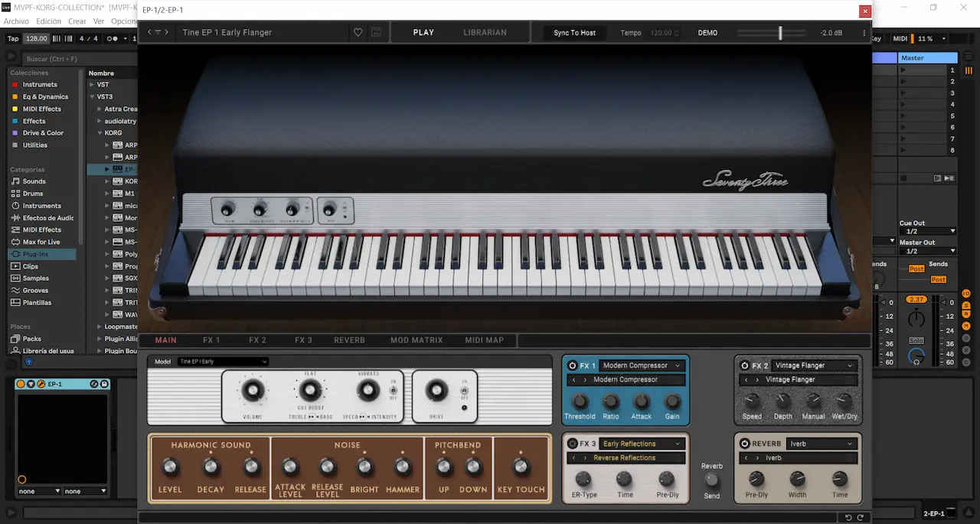The image size is (980, 524).
Task: Click the preset name Tine EP 1 Early Flanger
Action: pos(227,33)
